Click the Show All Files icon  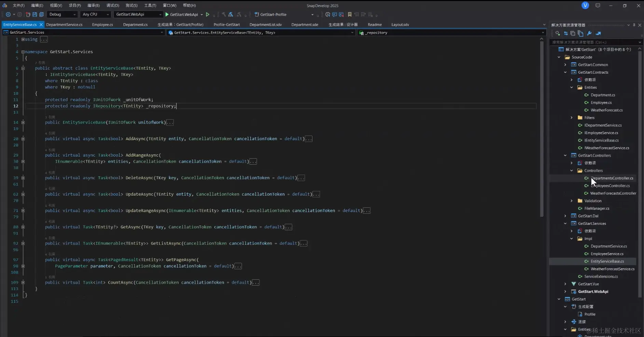point(581,33)
